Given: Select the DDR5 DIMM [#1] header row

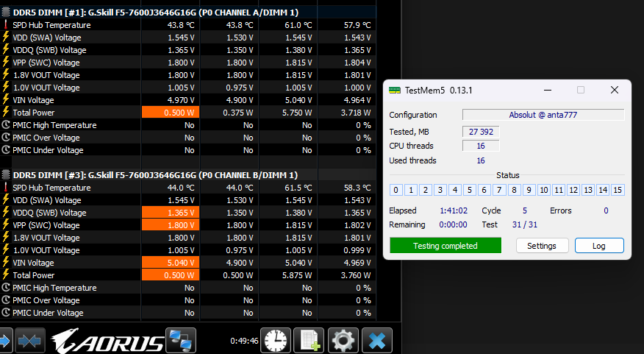Looking at the screenshot, I should [x=188, y=13].
